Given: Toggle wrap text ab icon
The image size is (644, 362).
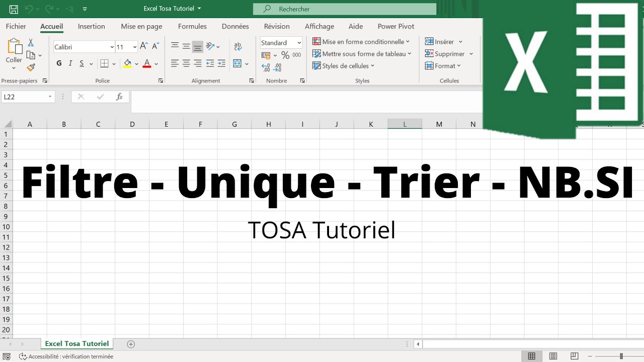Looking at the screenshot, I should [x=238, y=46].
